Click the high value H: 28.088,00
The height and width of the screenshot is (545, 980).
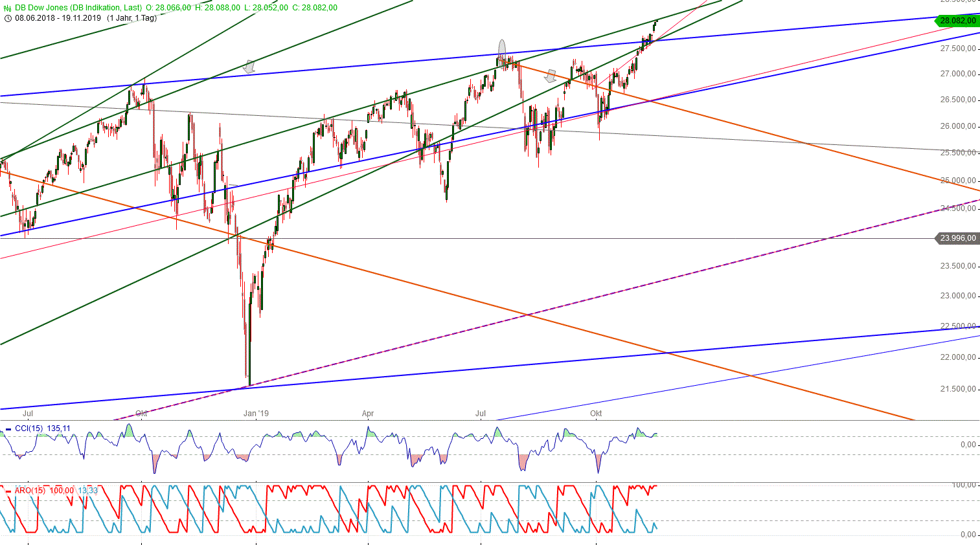218,8
